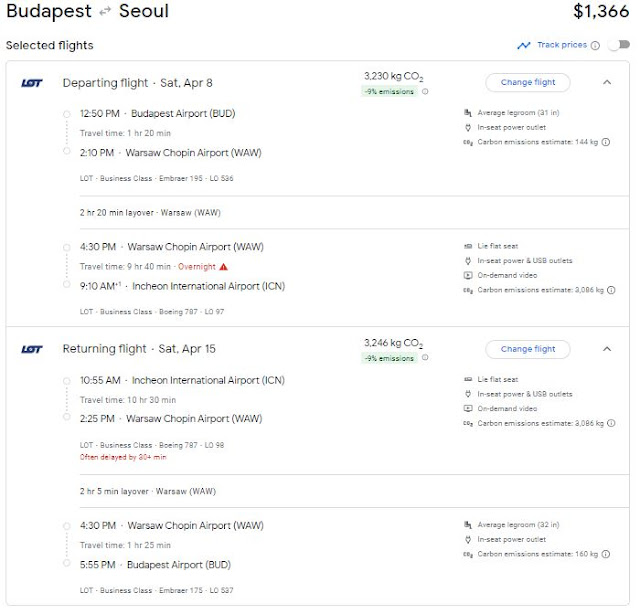
Task: Open info for returning flight -9% emissions
Action: 425,358
